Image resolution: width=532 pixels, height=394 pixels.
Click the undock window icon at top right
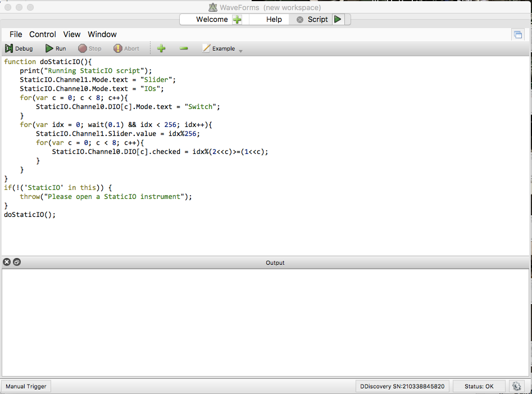518,35
